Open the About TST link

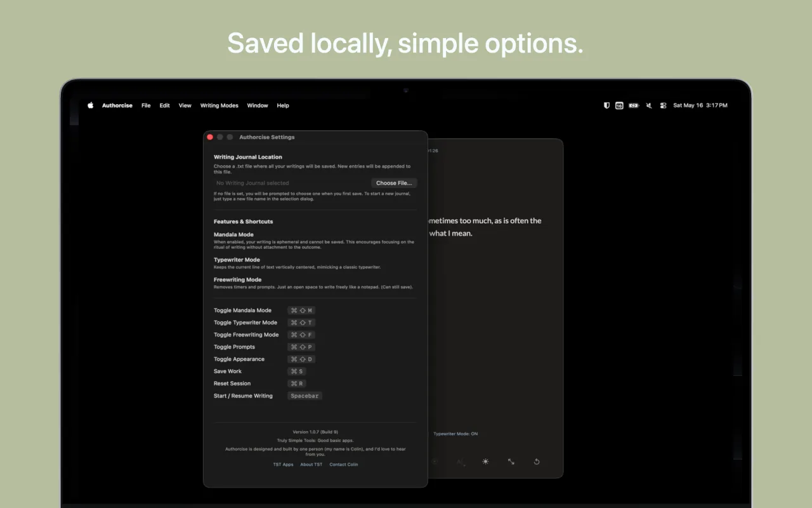tap(311, 465)
